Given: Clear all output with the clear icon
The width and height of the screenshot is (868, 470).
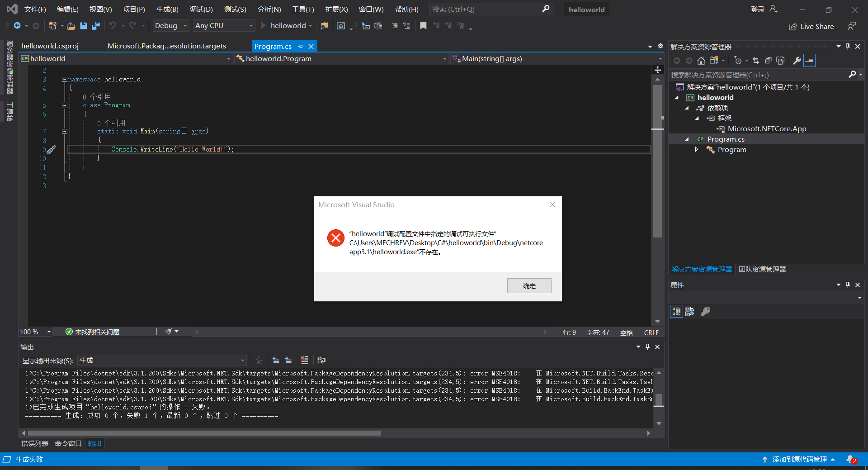Looking at the screenshot, I should point(304,360).
